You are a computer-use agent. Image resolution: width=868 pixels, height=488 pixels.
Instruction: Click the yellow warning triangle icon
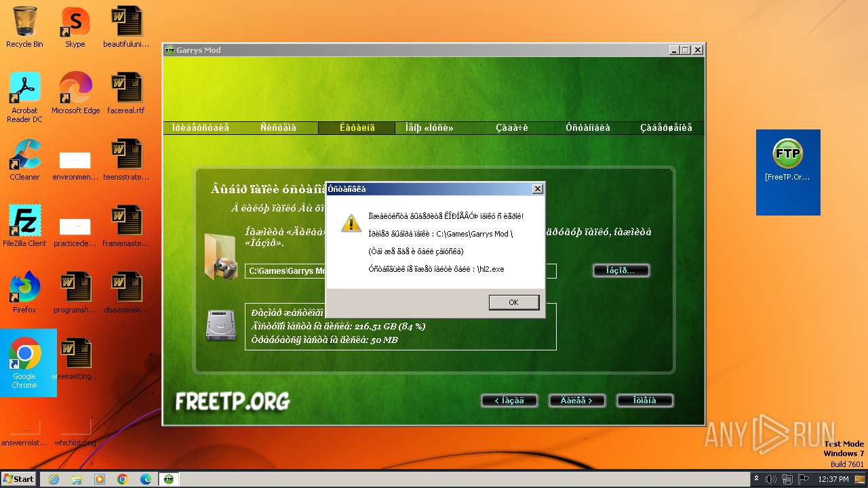[351, 222]
